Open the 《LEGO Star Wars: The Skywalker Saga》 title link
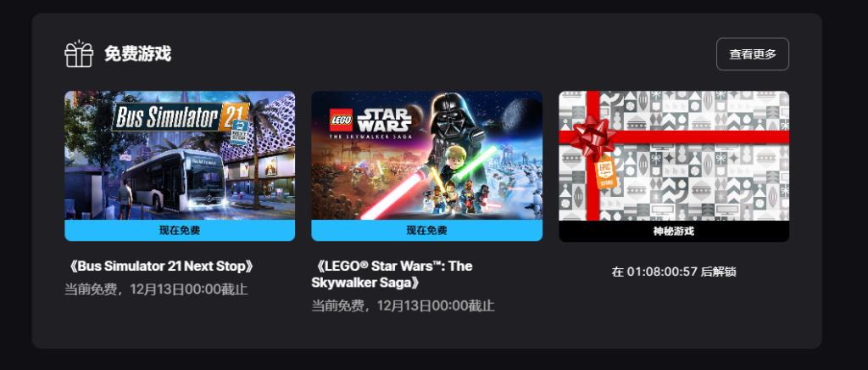 pos(392,275)
